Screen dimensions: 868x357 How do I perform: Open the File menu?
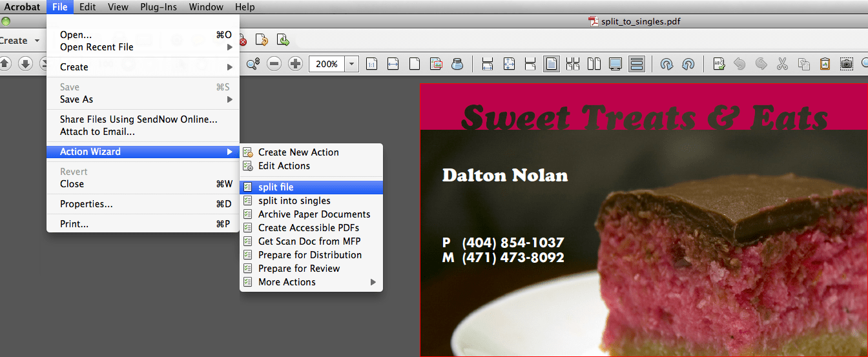click(59, 7)
